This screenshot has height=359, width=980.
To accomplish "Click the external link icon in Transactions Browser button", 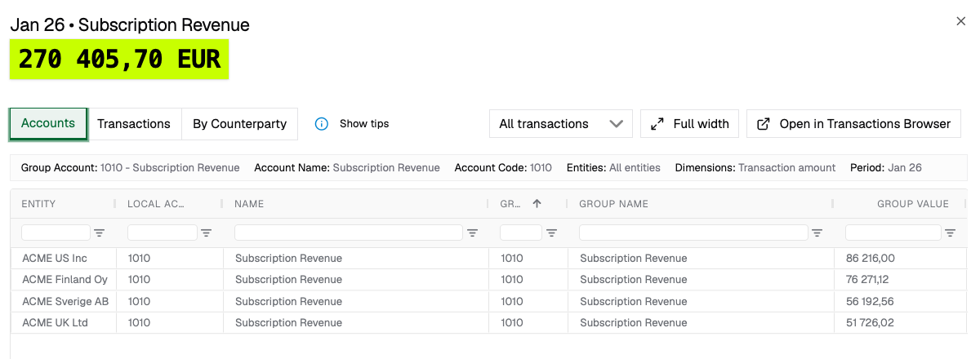I will coord(764,124).
